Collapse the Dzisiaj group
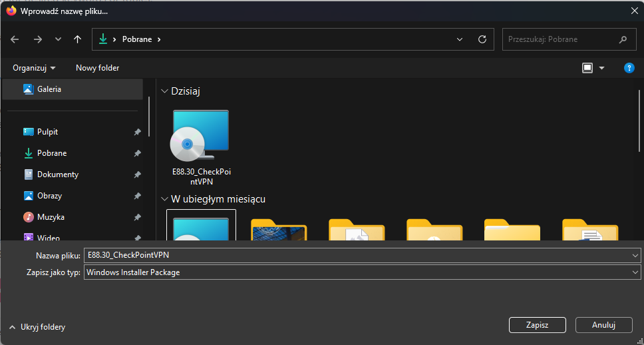The width and height of the screenshot is (644, 345). [165, 91]
